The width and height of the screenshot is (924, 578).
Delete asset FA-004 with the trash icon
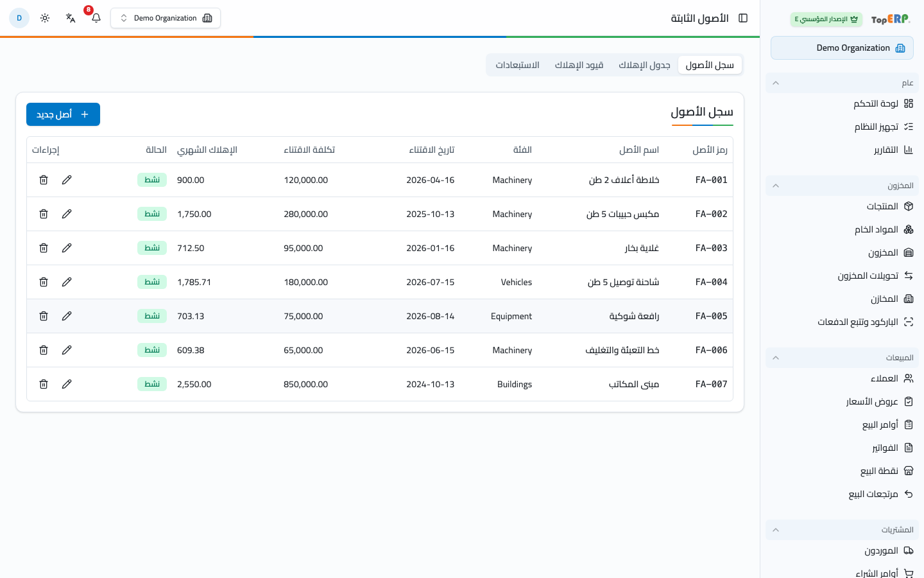tap(44, 282)
